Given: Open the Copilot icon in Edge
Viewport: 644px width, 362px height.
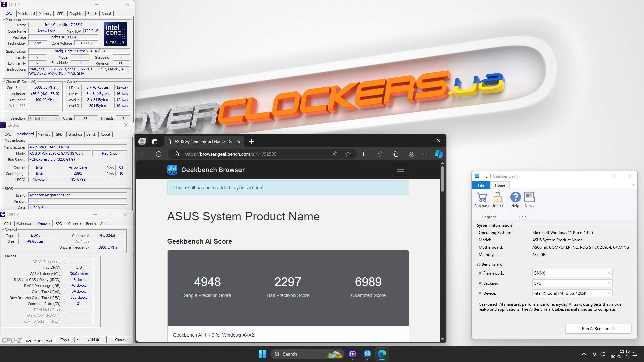Looking at the screenshot, I should point(439,154).
